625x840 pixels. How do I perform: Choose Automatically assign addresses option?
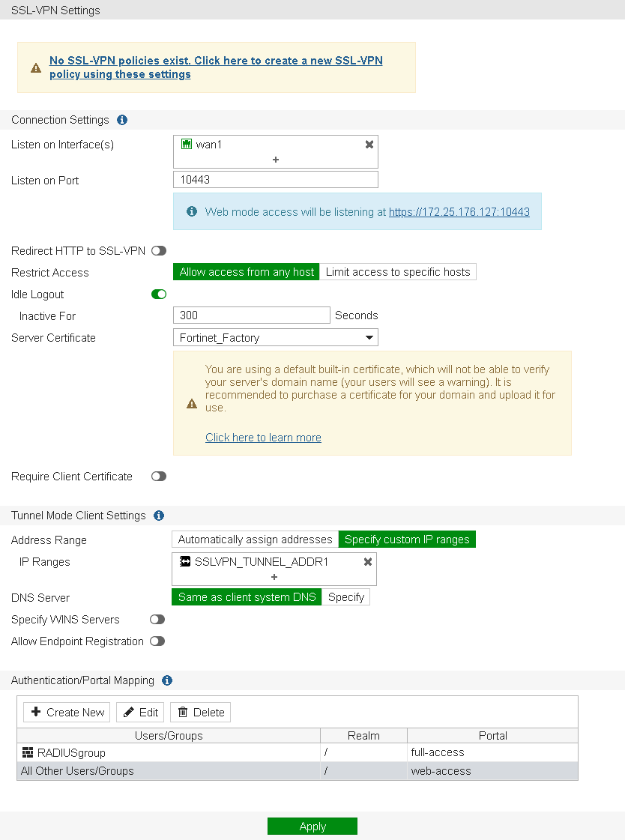point(255,540)
